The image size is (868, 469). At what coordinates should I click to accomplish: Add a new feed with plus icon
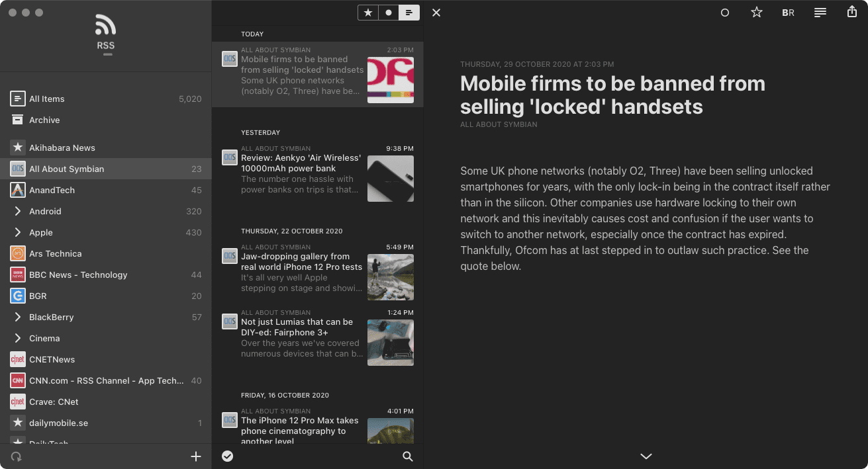click(x=196, y=456)
